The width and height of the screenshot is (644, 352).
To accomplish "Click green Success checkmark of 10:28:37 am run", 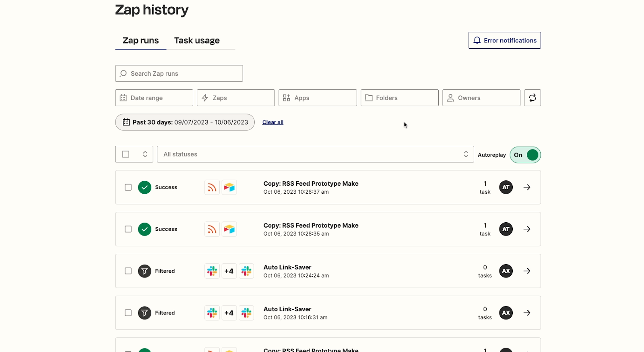I will [144, 187].
